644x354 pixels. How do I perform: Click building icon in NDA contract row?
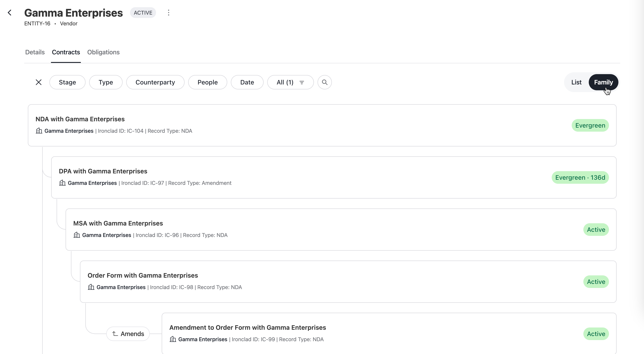point(39,131)
